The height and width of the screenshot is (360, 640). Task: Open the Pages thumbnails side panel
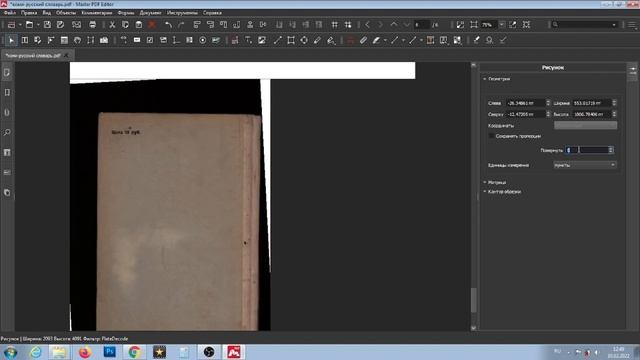7,73
